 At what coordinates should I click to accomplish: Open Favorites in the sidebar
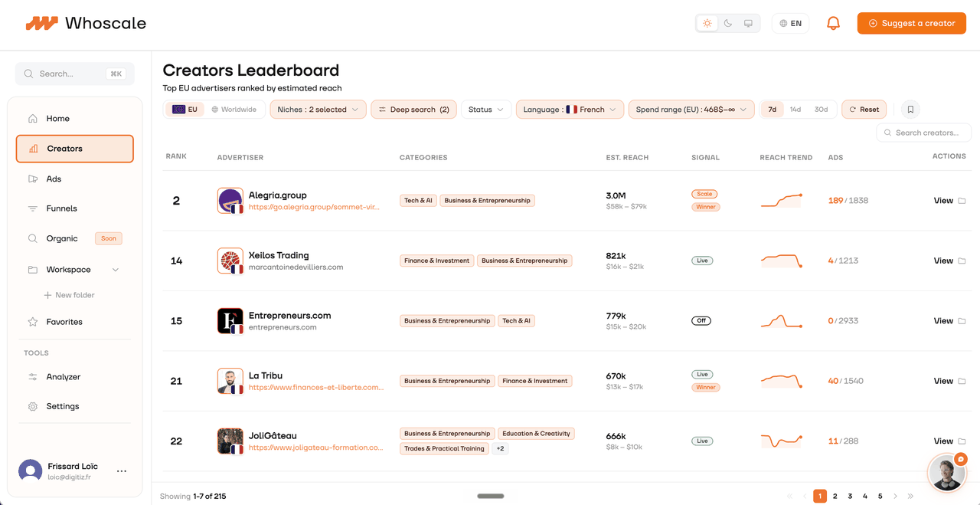pyautogui.click(x=75, y=322)
